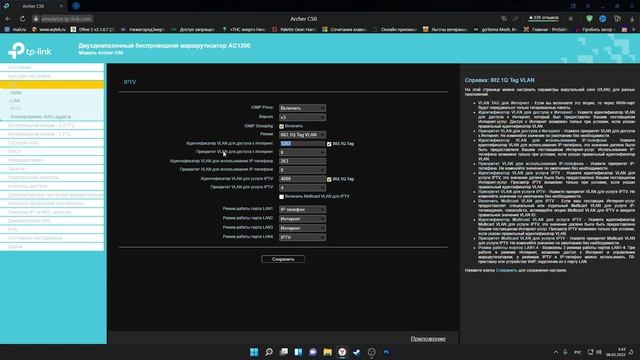Go back using the browser back arrow
The width and height of the screenshot is (640, 360).
tap(8, 19)
